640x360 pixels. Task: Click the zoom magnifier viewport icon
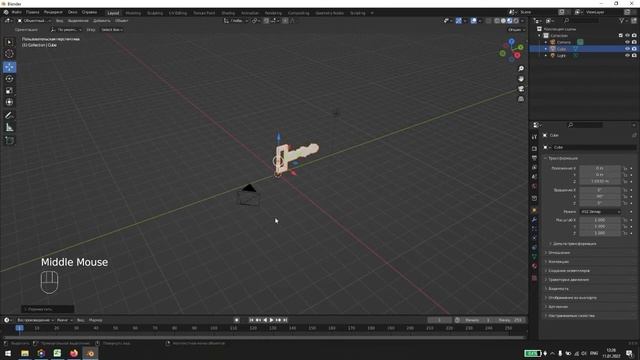click(521, 69)
